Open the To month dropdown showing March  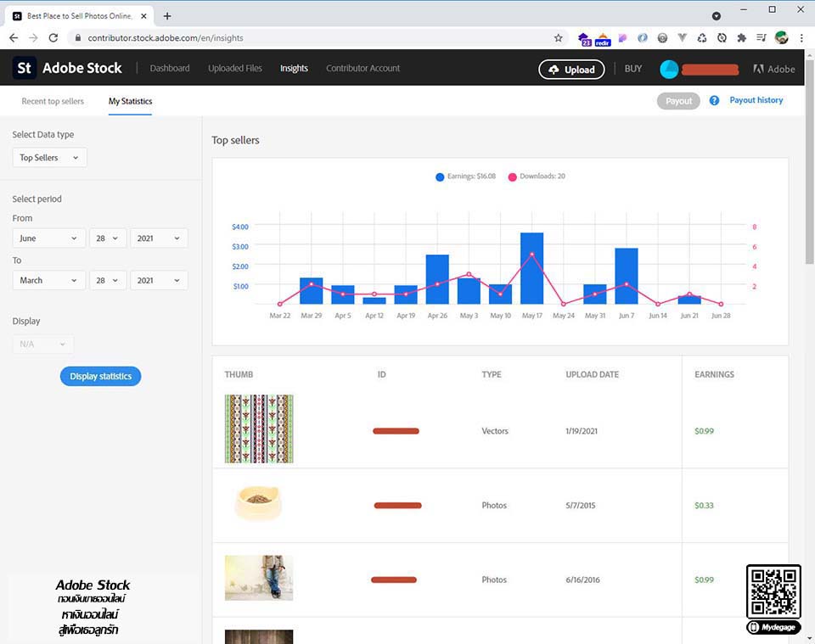(48, 281)
